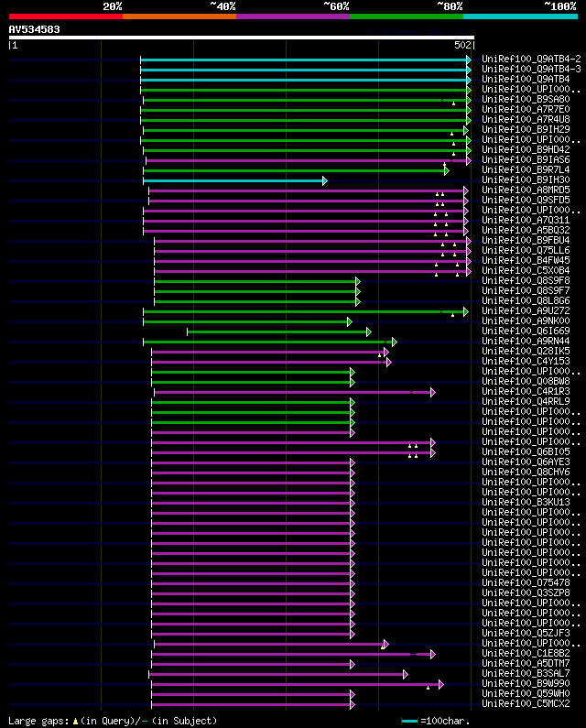Screen dimensions: 586x728
Task: Open hit label UniRef100_Q6AYE3
Action: [x=526, y=462]
